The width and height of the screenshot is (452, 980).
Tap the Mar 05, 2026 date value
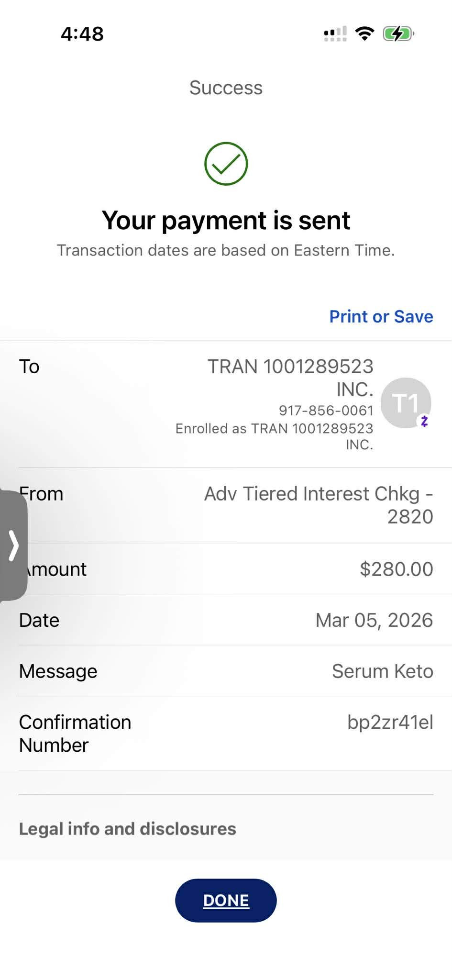click(374, 620)
